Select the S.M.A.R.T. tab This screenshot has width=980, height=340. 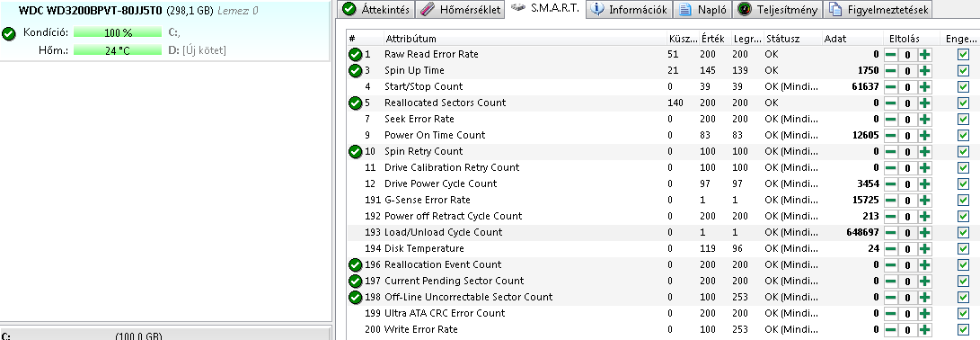tap(545, 8)
